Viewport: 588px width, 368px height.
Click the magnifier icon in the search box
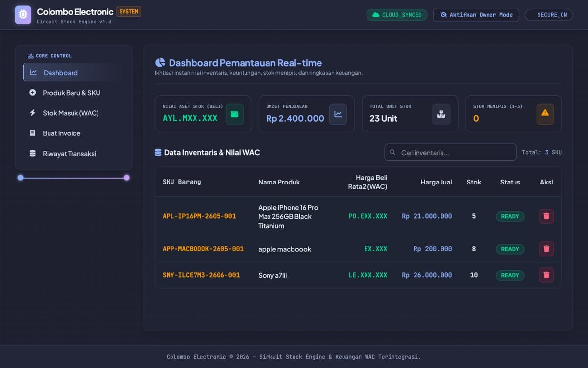392,153
